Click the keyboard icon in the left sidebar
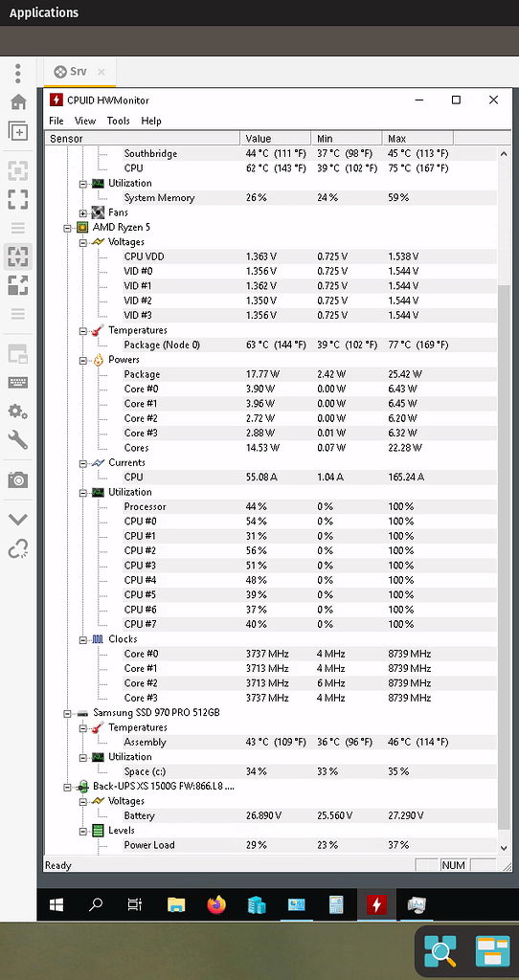Image resolution: width=519 pixels, height=980 pixels. point(17,383)
